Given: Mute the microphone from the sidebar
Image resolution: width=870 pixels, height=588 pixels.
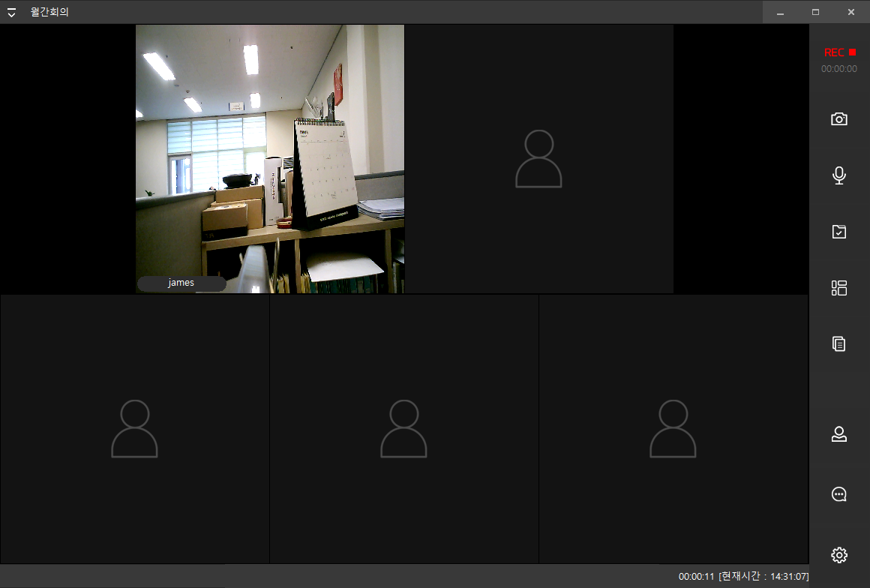Looking at the screenshot, I should pyautogui.click(x=839, y=175).
